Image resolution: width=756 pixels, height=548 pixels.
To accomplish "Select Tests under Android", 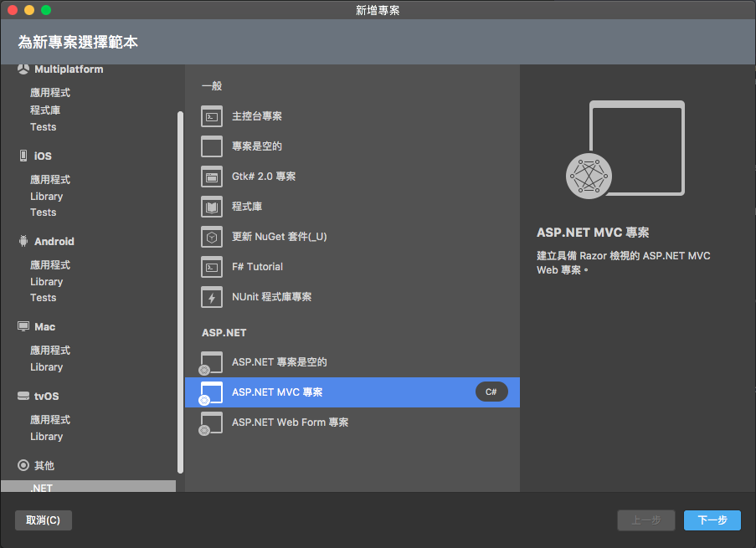I will tap(44, 297).
